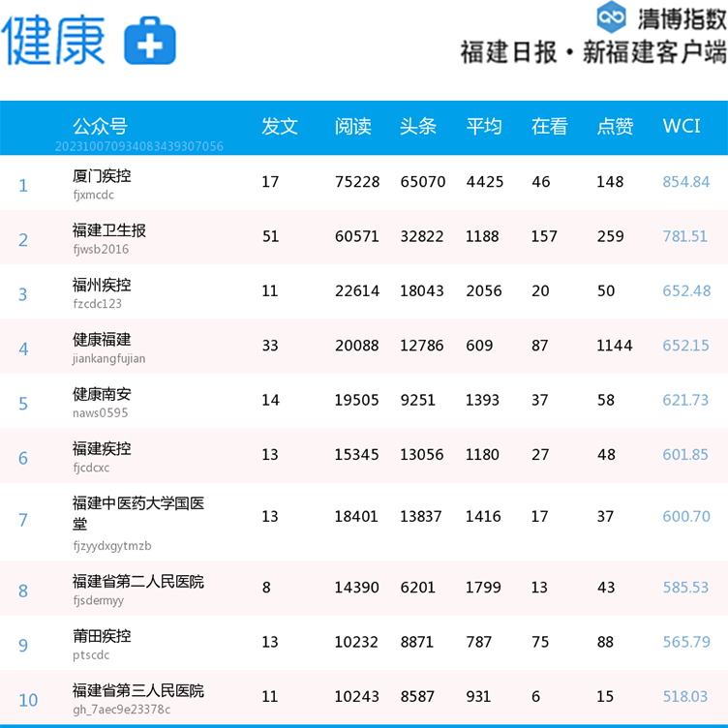Click the fjsdermyy account ID
The width and height of the screenshot is (728, 728).
(99, 600)
